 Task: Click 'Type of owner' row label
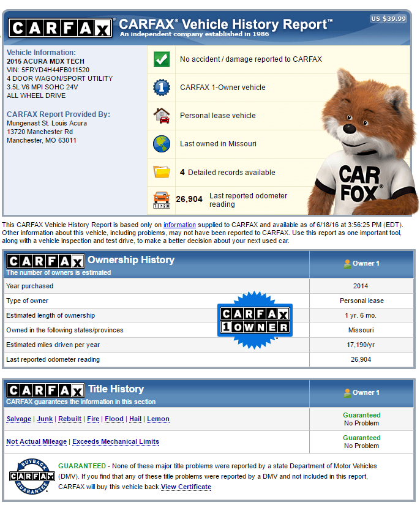pos(27,301)
